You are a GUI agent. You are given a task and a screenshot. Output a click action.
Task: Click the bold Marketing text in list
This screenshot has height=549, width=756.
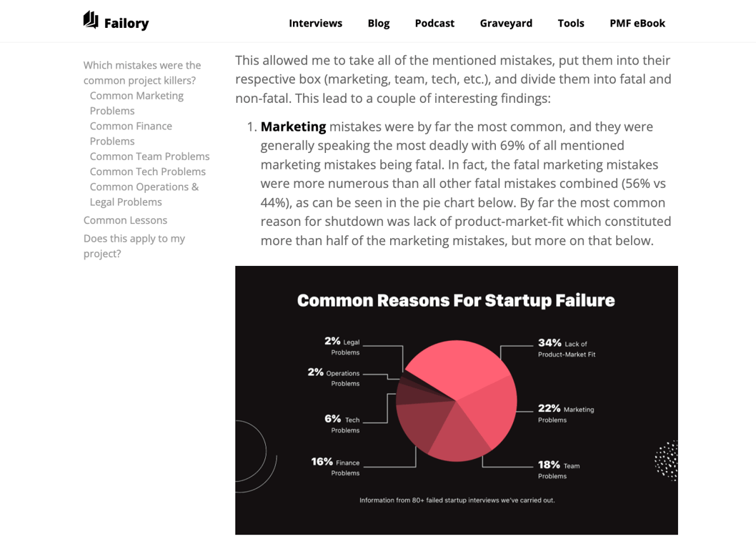tap(293, 127)
